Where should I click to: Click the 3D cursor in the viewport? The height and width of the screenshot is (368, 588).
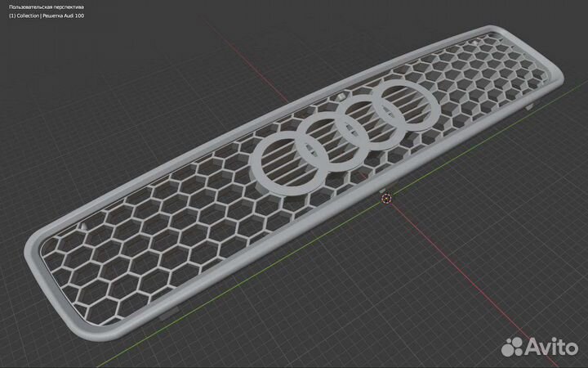click(x=386, y=198)
